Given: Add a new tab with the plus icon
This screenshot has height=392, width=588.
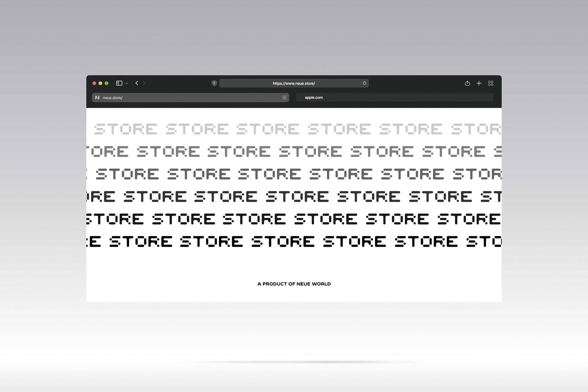Looking at the screenshot, I should click(479, 83).
